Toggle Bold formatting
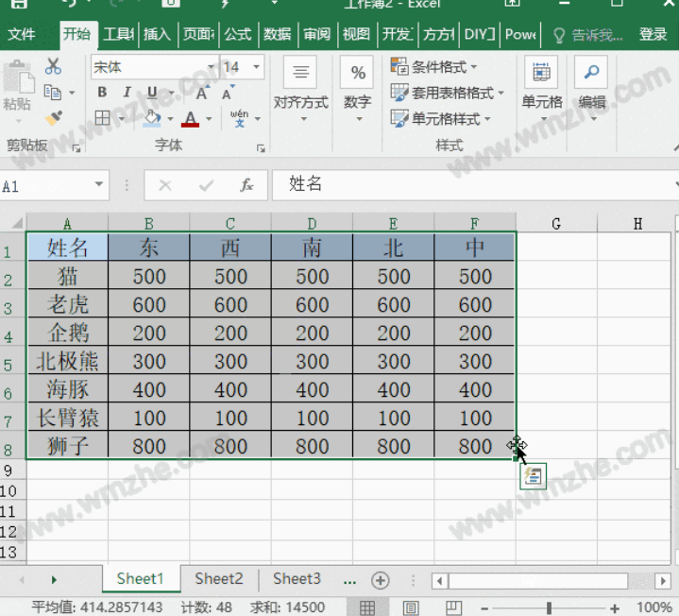Viewport: 679px width, 616px height. point(102,92)
